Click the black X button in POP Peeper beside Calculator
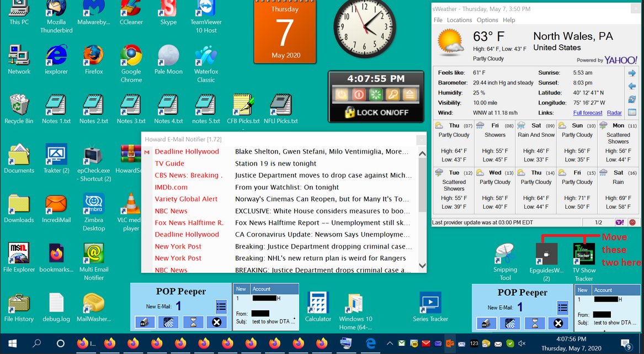The height and width of the screenshot is (354, 644). pos(217,323)
